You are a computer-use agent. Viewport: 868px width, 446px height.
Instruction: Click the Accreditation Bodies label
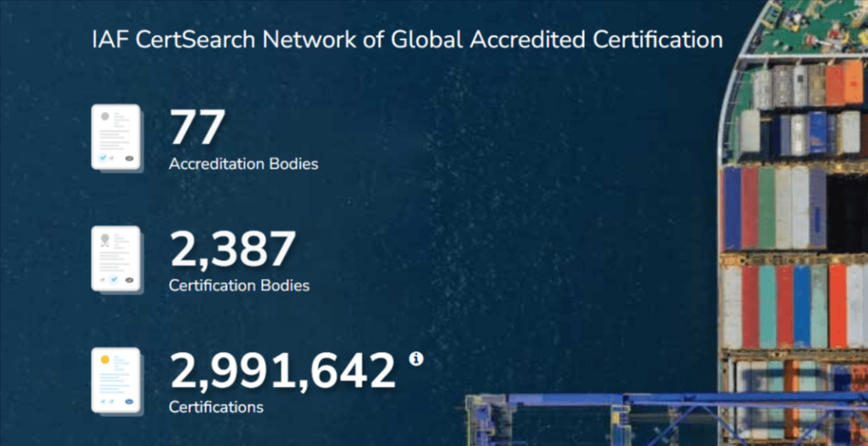[243, 164]
